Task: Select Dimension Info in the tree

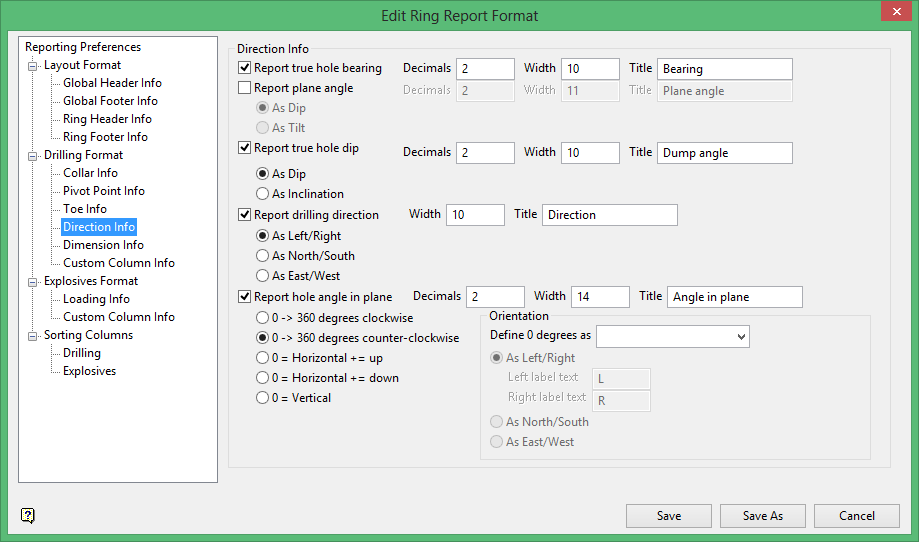Action: [x=103, y=245]
